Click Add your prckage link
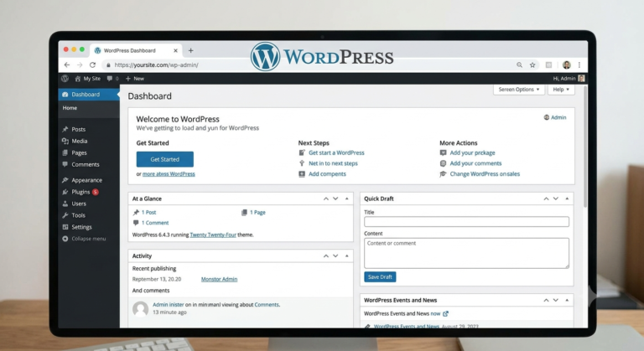The width and height of the screenshot is (644, 351). [472, 152]
